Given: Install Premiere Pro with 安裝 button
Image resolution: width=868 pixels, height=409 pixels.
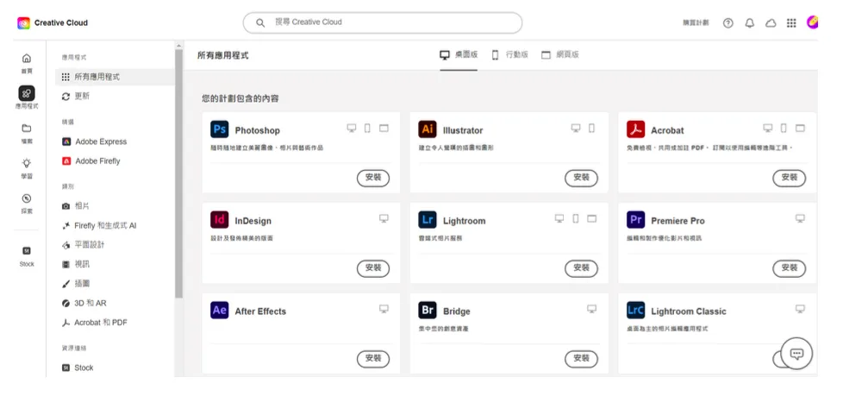Looking at the screenshot, I should tap(790, 268).
